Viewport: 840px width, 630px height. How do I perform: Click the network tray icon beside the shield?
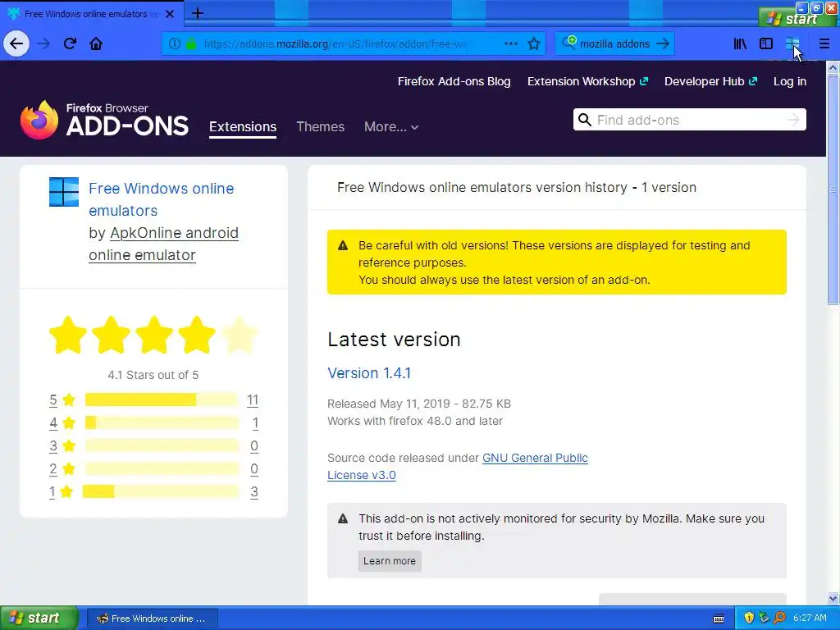click(x=764, y=619)
